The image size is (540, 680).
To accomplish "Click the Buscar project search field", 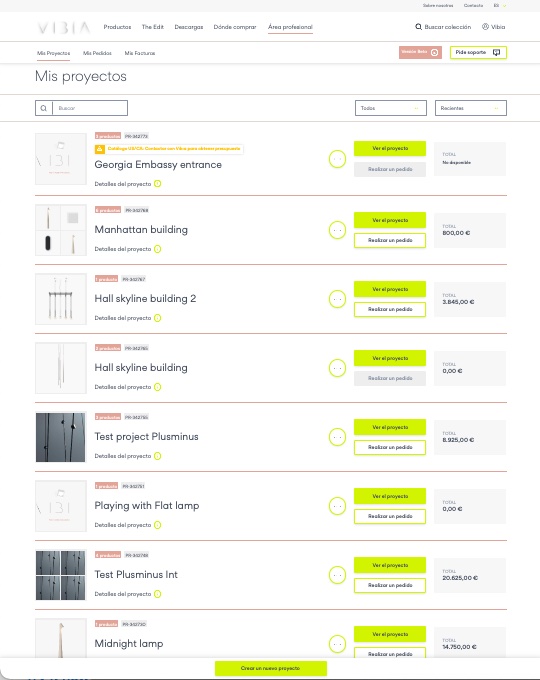I will pos(90,108).
